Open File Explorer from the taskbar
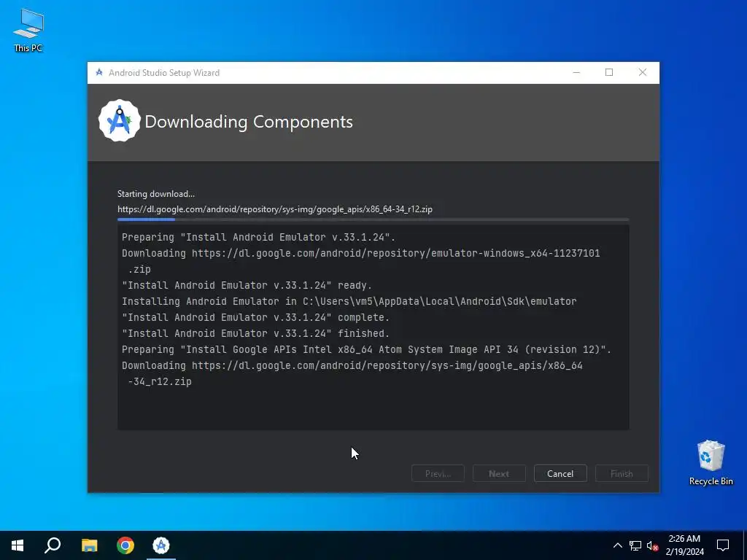Screen dimensions: 747x560 click(89, 545)
